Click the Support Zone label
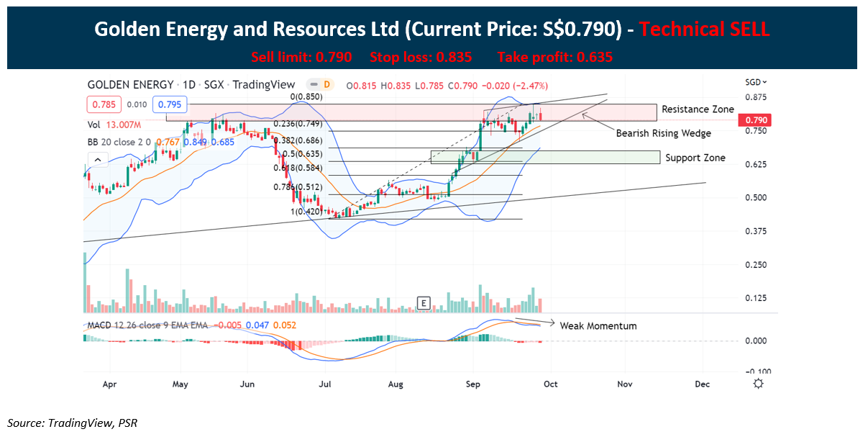This screenshot has width=868, height=442. 695,158
